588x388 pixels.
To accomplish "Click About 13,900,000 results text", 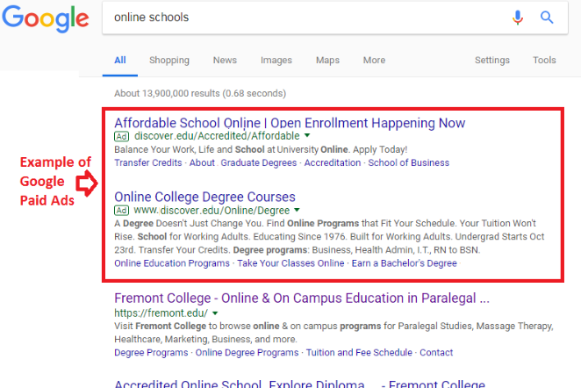I will click(200, 93).
